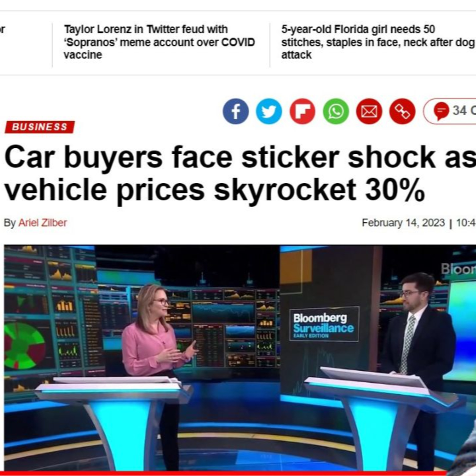Image resolution: width=476 pixels, height=476 pixels.
Task: Open author Ariel Zilber's page
Action: point(43,223)
